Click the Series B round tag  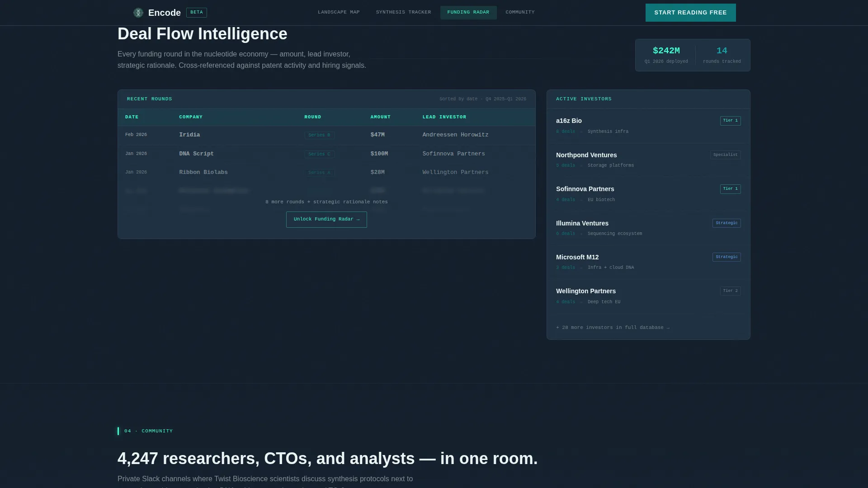(x=320, y=135)
